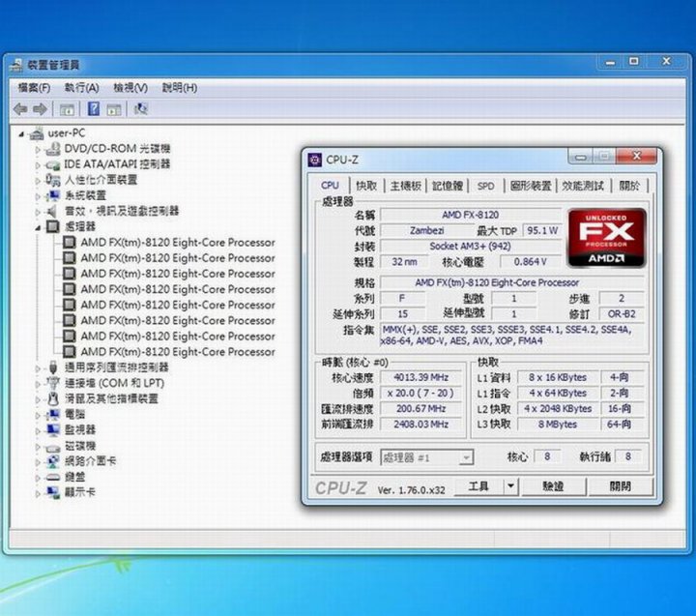Select the 系統裝置 category icon

[x=53, y=195]
